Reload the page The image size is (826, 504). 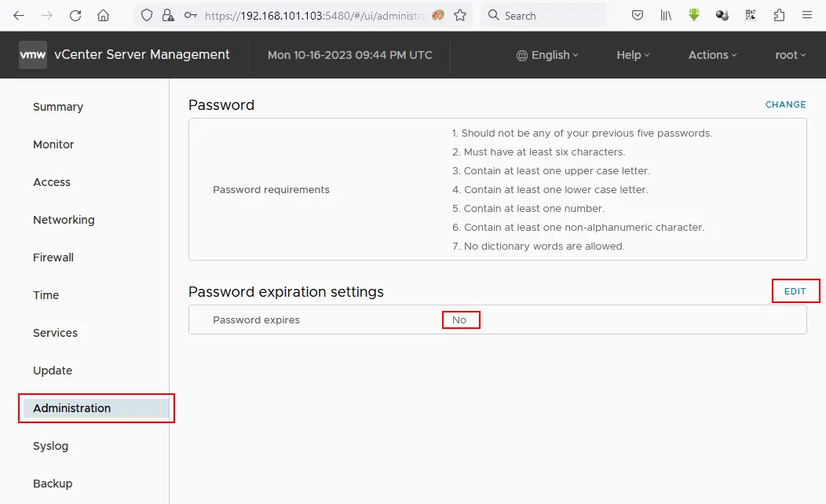click(75, 14)
